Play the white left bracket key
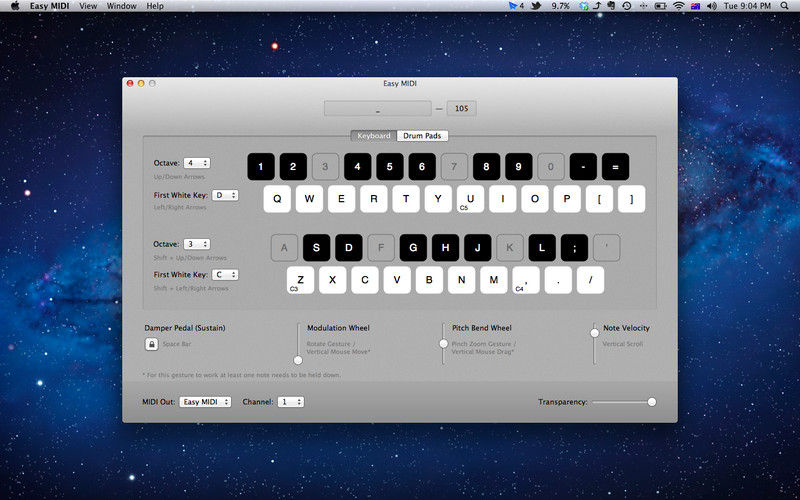This screenshot has width=800, height=500. (599, 199)
